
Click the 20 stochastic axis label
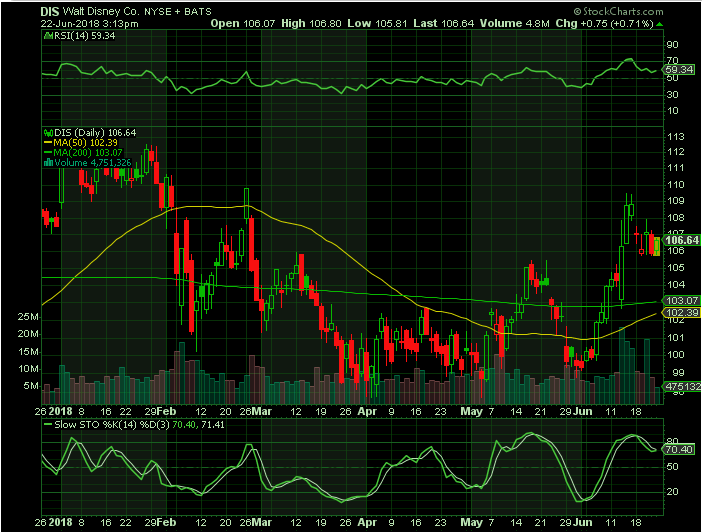(672, 492)
